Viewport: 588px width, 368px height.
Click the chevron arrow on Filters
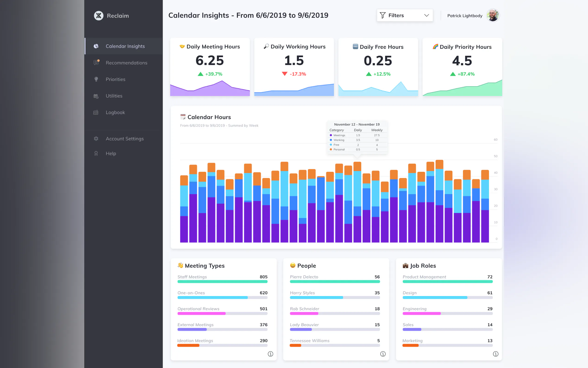tap(426, 15)
